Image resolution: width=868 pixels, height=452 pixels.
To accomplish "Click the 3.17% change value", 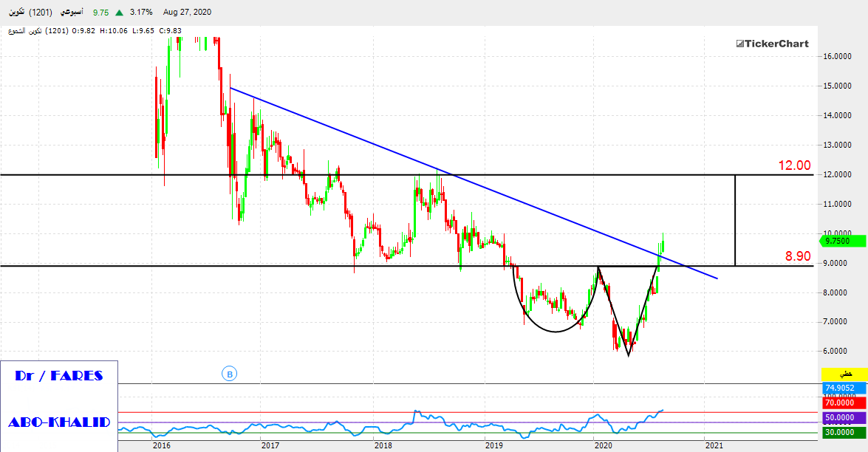I will (141, 12).
